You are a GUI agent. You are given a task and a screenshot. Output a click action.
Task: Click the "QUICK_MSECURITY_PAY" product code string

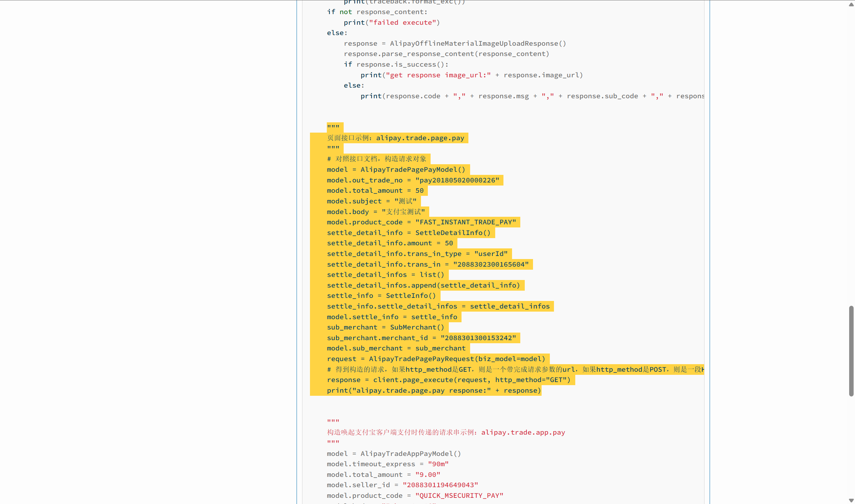click(459, 496)
